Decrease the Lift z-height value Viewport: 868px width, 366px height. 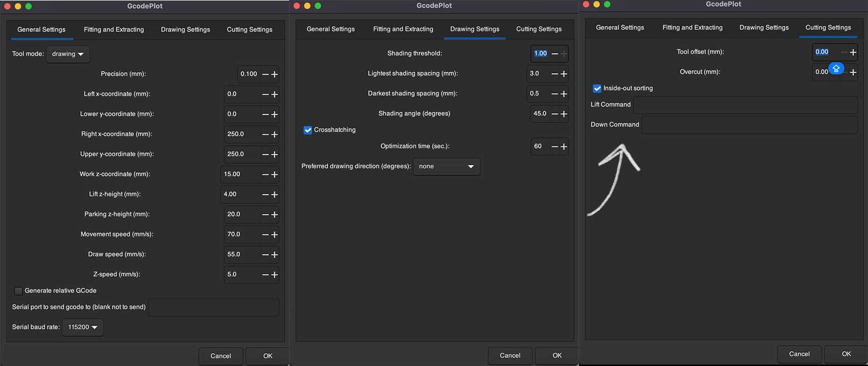[x=265, y=194]
